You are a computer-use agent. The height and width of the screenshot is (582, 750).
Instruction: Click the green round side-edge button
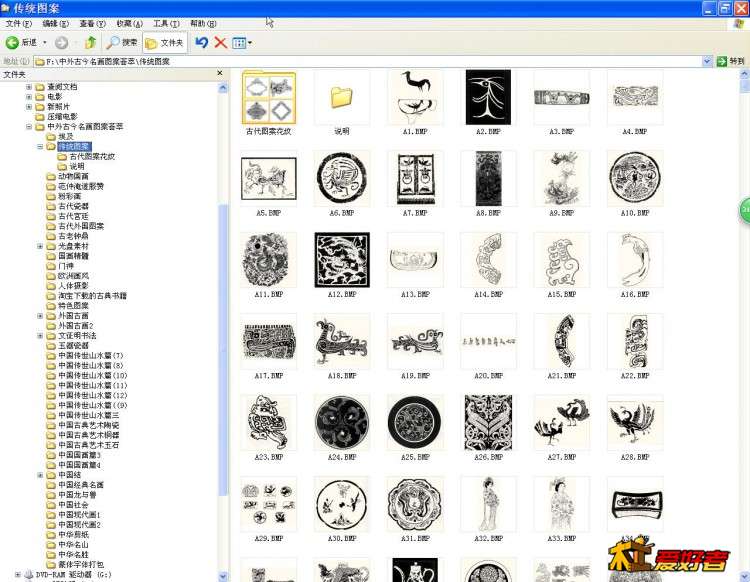745,210
